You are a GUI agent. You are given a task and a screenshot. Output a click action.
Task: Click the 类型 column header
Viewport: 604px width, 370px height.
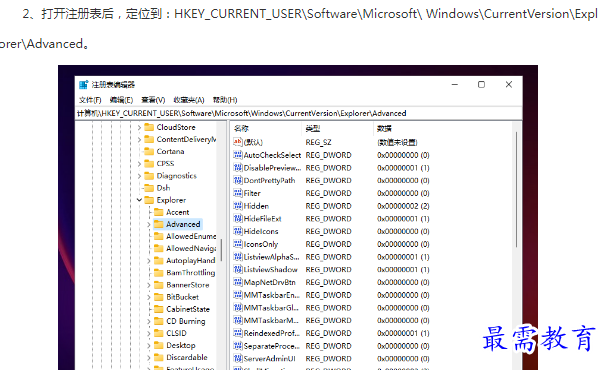[312, 129]
